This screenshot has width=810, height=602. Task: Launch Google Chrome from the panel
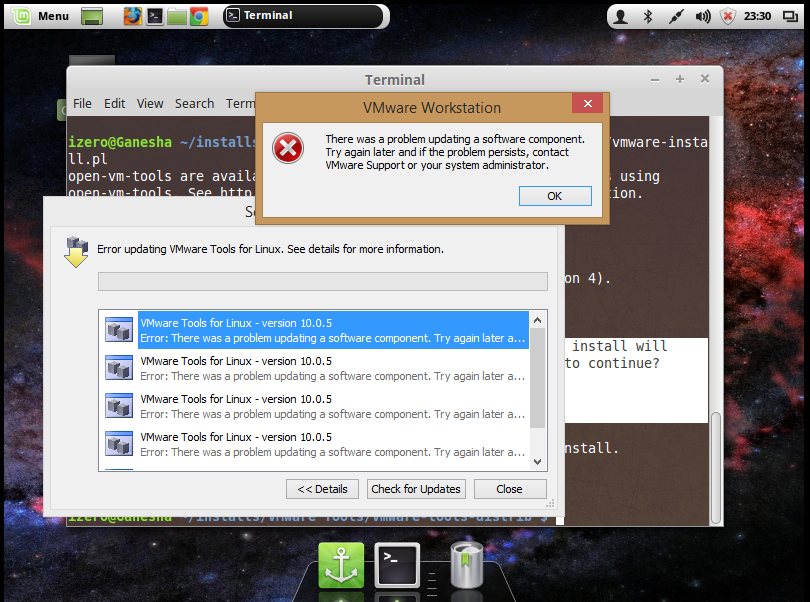(x=198, y=16)
